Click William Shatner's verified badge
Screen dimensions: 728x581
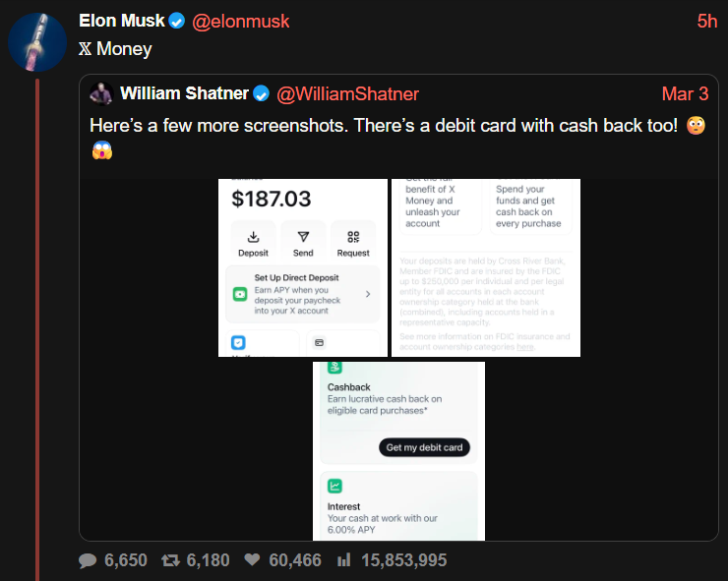coord(262,94)
